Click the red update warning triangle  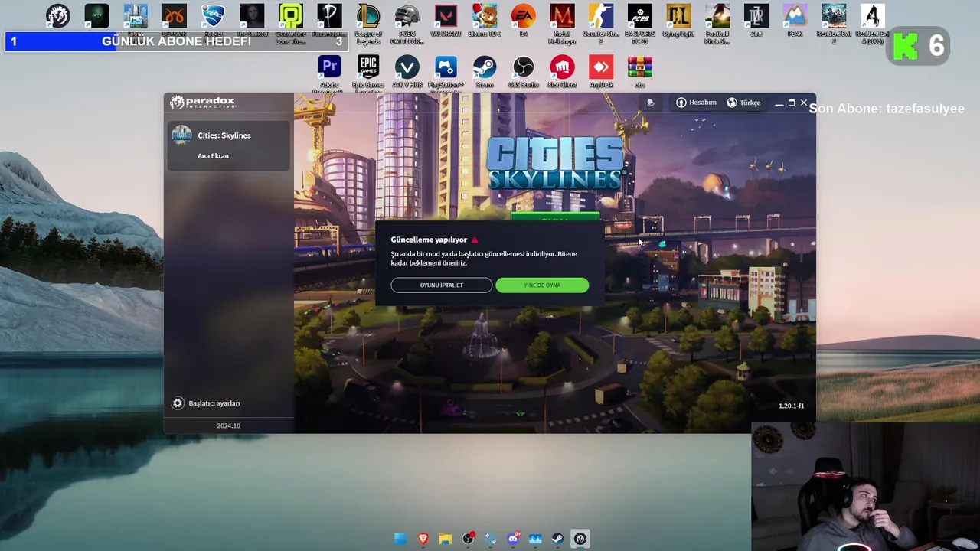tap(475, 240)
